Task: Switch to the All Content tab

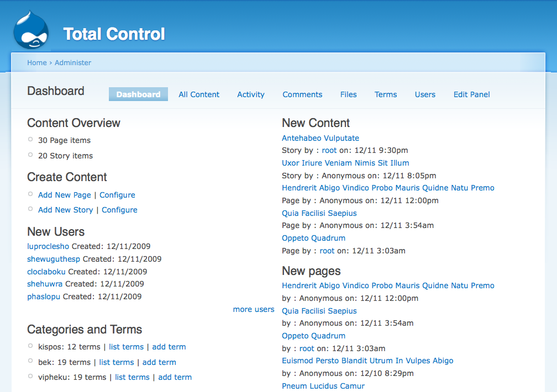Action: coord(199,94)
